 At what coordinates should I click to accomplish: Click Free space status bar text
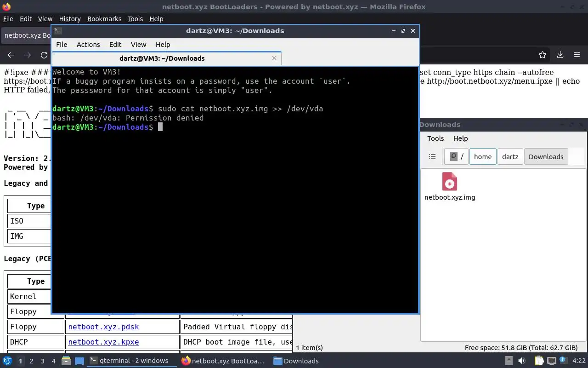(x=521, y=348)
